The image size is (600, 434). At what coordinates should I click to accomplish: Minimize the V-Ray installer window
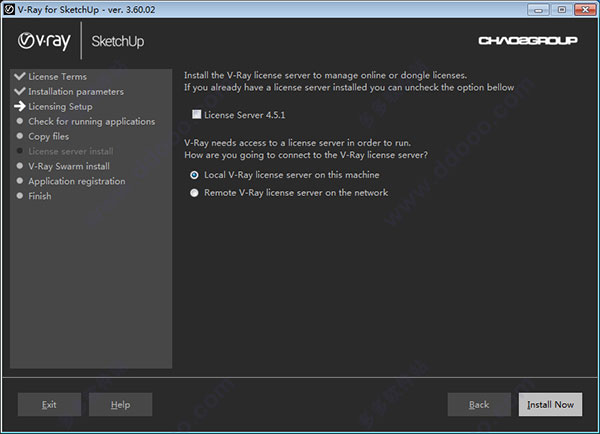coord(538,10)
